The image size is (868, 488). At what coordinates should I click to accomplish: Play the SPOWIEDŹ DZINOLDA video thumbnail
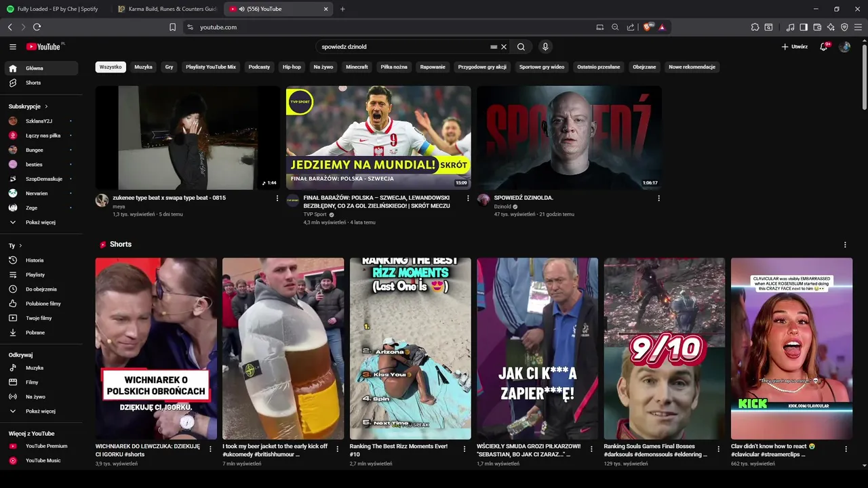coord(569,138)
